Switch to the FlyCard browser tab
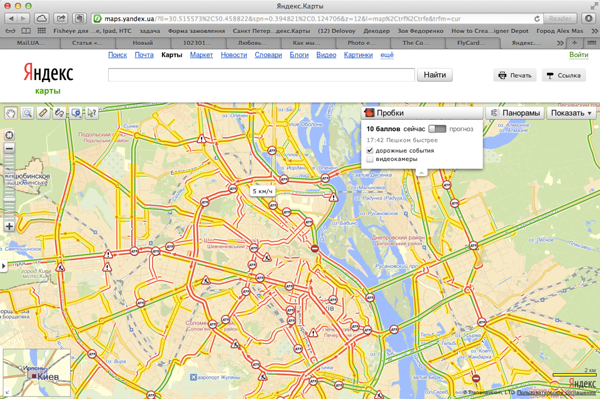Screen dimensions: 600x399 coord(471,43)
